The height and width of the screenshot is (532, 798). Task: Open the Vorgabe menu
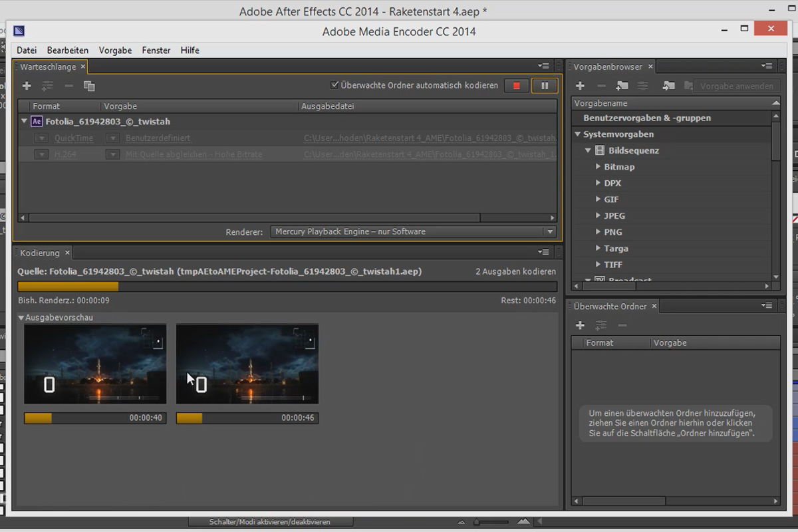116,51
